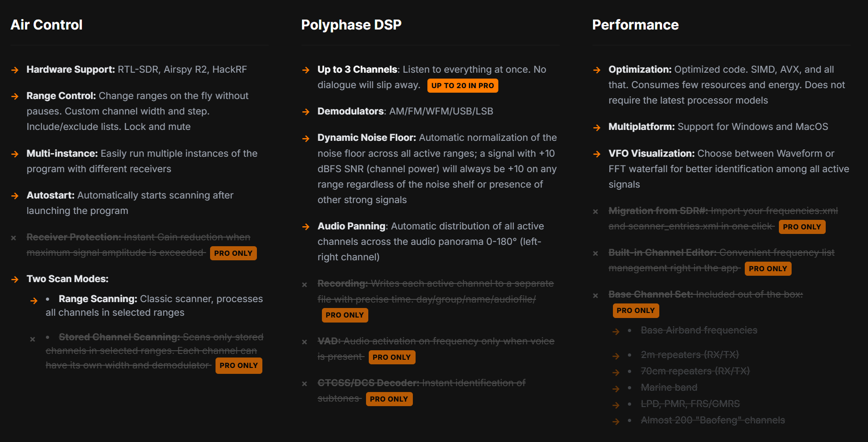Click the Performance heading
Screen dimensions: 868x442
point(635,25)
